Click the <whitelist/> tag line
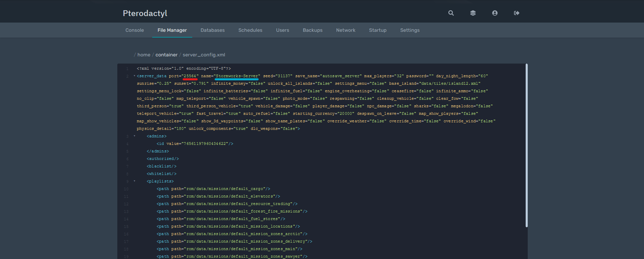Screen dimensions: 644x259 162,174
